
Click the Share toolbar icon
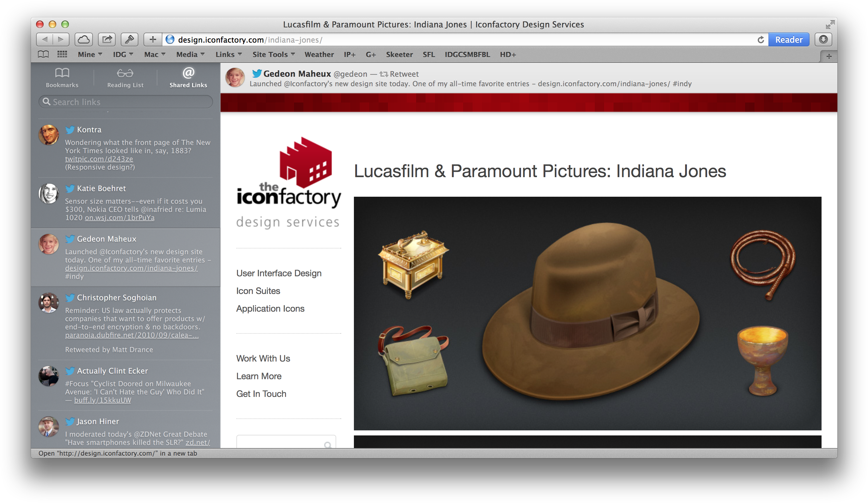(x=107, y=39)
